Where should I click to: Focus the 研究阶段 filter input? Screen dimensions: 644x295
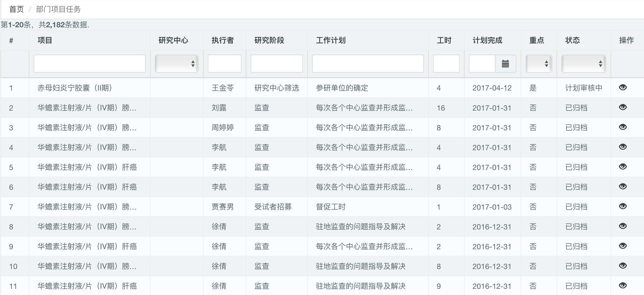click(x=277, y=64)
